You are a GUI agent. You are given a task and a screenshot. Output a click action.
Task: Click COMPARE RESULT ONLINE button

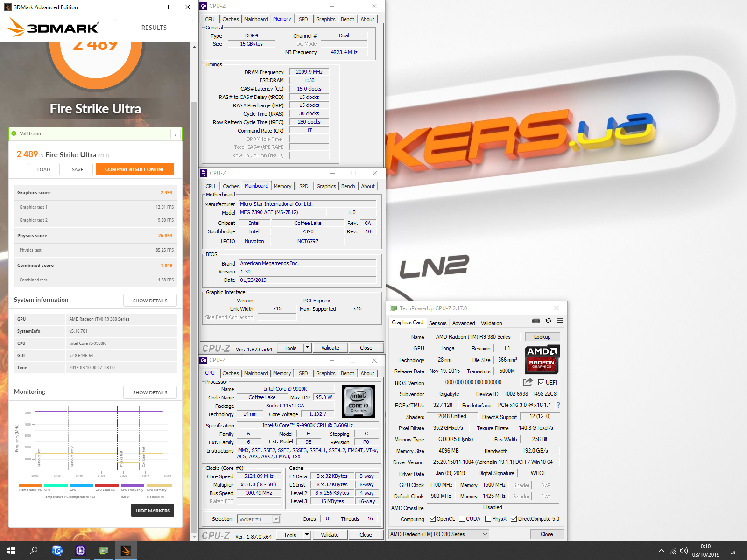click(135, 169)
